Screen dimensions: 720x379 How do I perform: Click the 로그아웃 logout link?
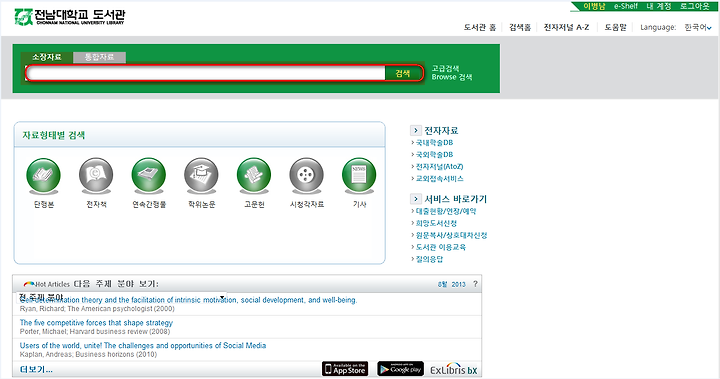(x=695, y=6)
